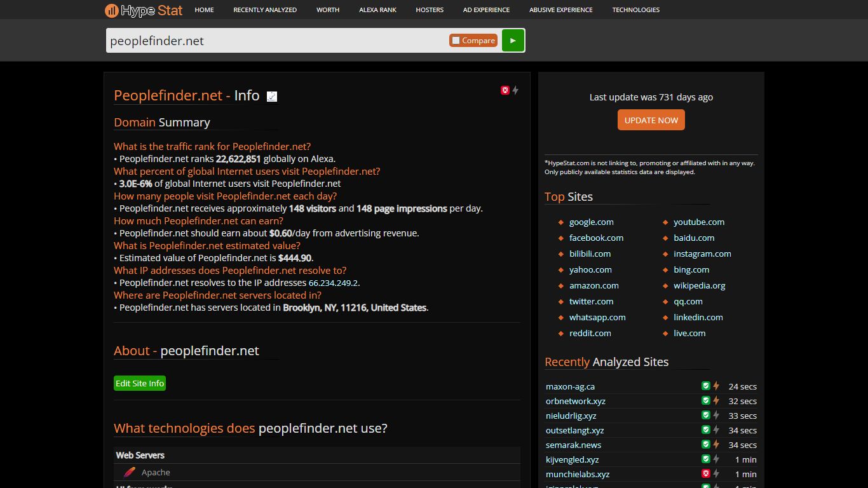
Task: Click orange lightning icon in orbnetwork.xyz row
Action: pyautogui.click(x=716, y=400)
